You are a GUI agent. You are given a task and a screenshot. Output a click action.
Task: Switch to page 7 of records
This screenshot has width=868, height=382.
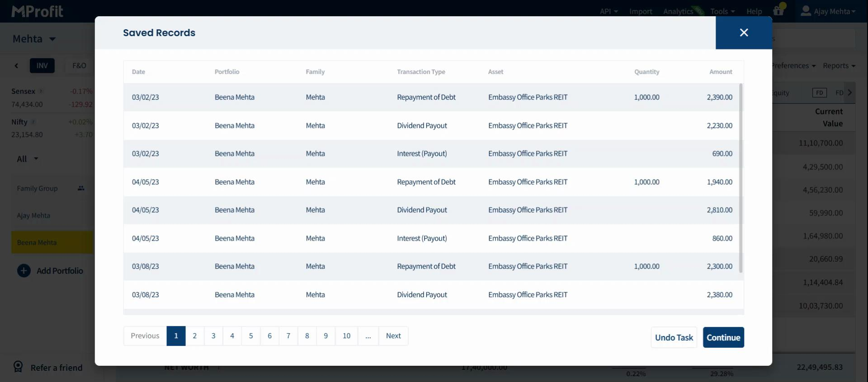[x=288, y=336]
